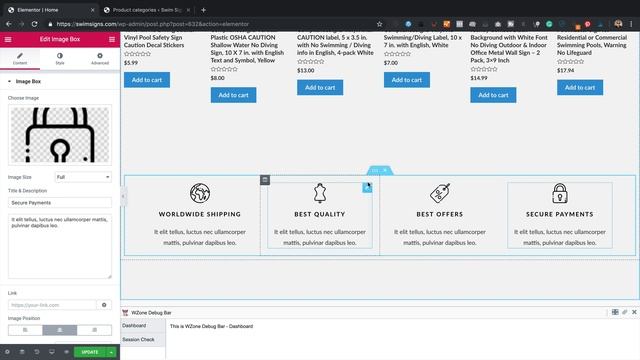This screenshot has height=360, width=640.
Task: Click the green UPDATE button
Action: [x=90, y=352]
